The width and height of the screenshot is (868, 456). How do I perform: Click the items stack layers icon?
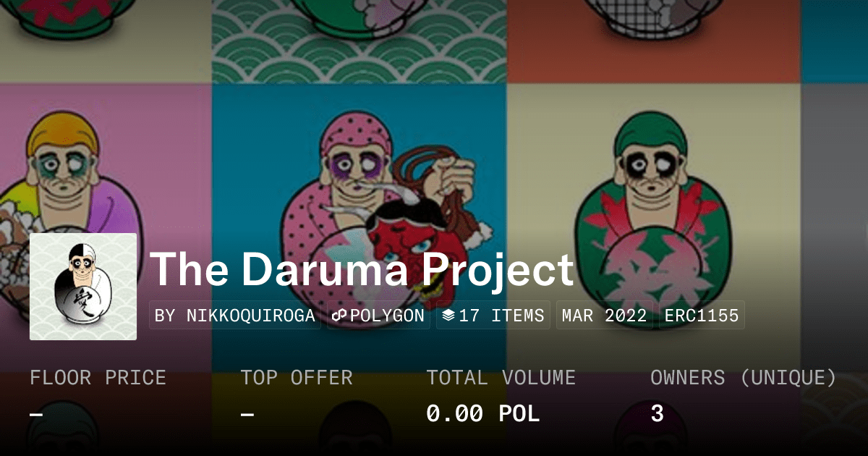click(448, 316)
